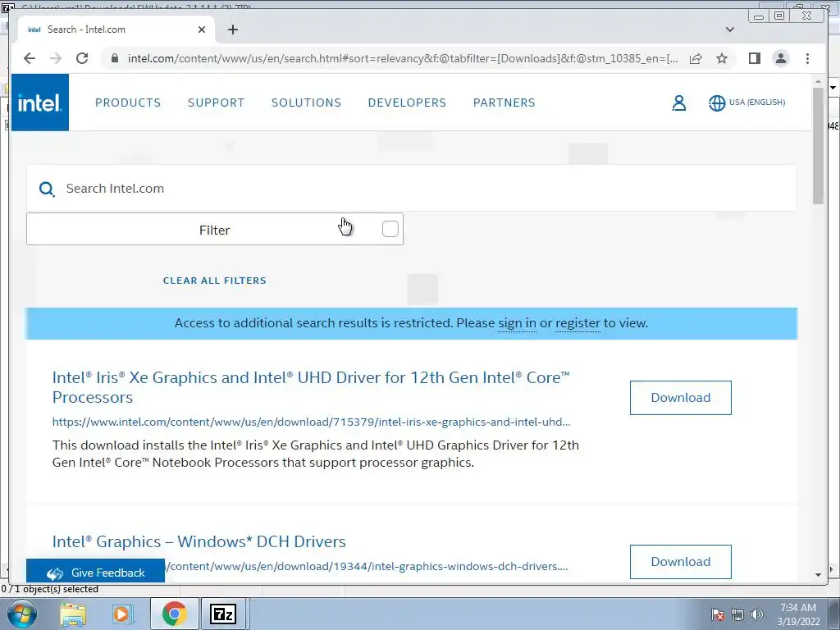This screenshot has width=840, height=630.
Task: Open the SUPPORT menu
Action: 216,103
